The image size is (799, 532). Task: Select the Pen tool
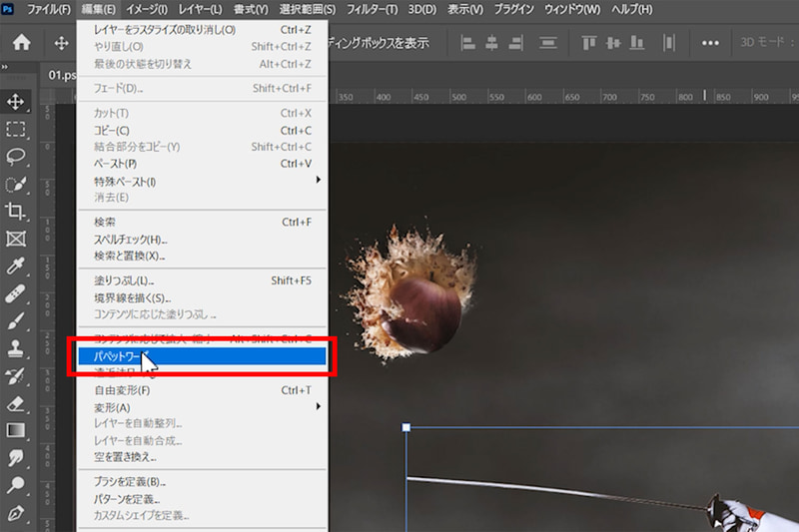coord(15,513)
